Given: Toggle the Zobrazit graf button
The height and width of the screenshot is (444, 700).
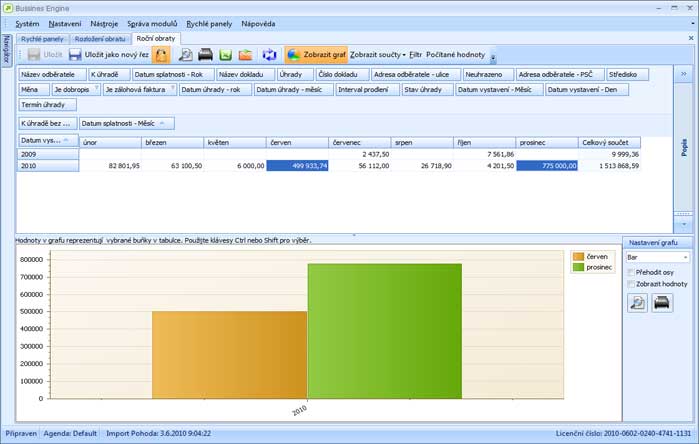Looking at the screenshot, I should (x=316, y=54).
